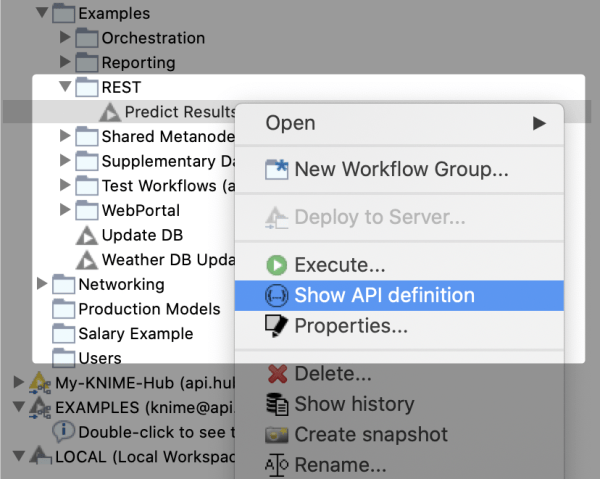Expand the Orchestration folder

(x=65, y=37)
